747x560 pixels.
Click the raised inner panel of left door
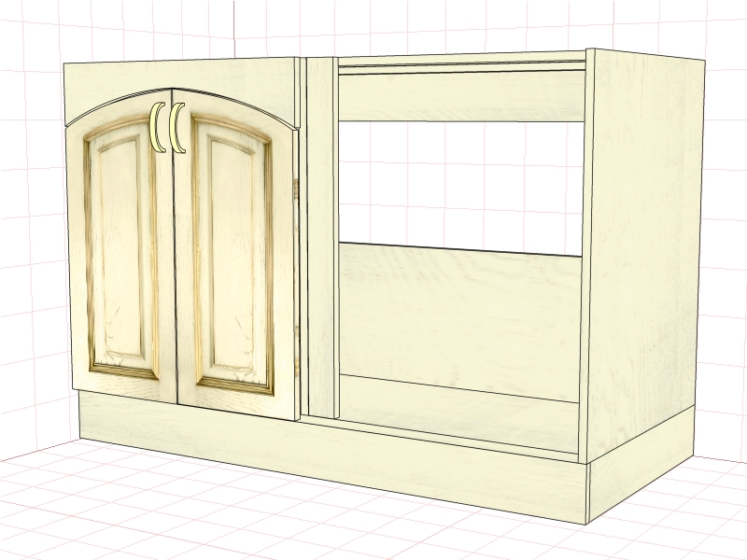coord(121,252)
